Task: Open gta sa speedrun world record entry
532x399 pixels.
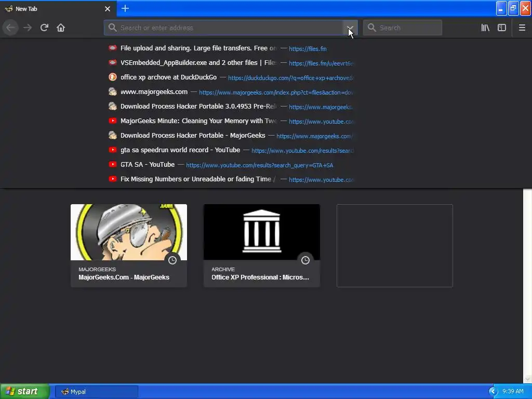Action: (x=231, y=150)
